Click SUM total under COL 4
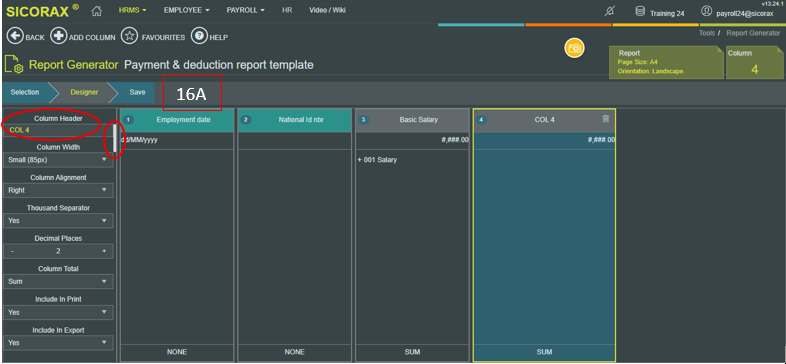786x364 pixels. [544, 352]
